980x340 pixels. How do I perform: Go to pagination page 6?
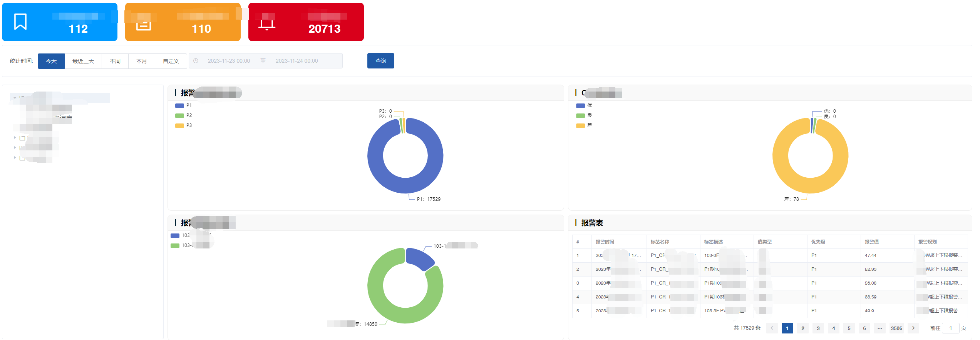pos(864,328)
